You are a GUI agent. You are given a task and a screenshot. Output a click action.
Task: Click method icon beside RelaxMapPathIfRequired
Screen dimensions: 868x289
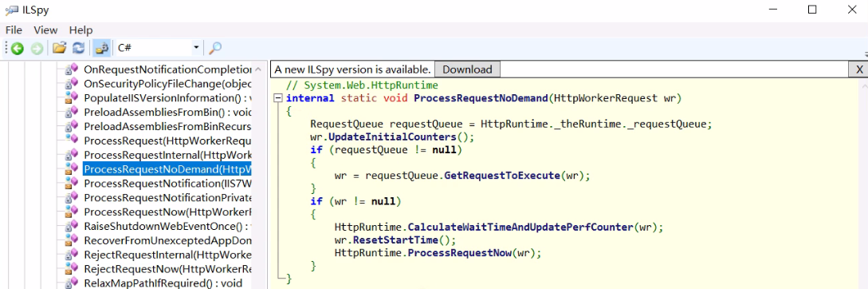(72, 283)
